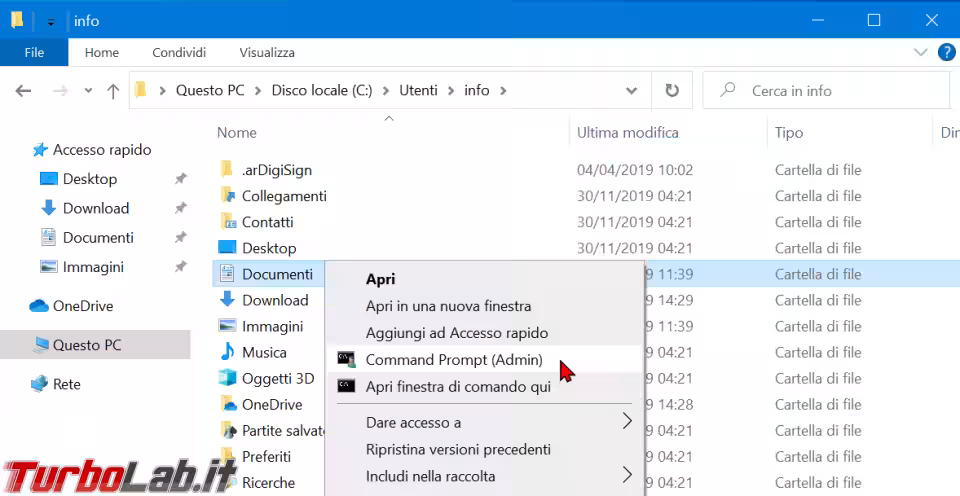960x496 pixels.
Task: Select the OneDrive folder in file list
Action: 272,405
